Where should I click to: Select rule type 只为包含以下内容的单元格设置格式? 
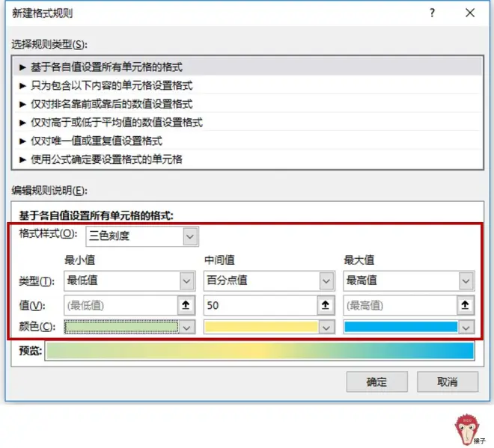[x=248, y=85]
